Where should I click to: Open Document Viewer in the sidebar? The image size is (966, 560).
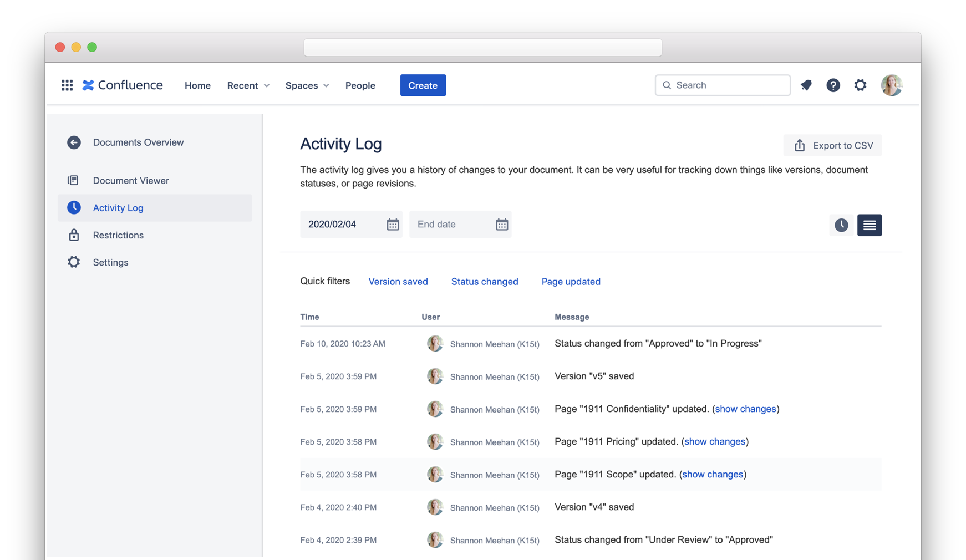[x=131, y=181]
